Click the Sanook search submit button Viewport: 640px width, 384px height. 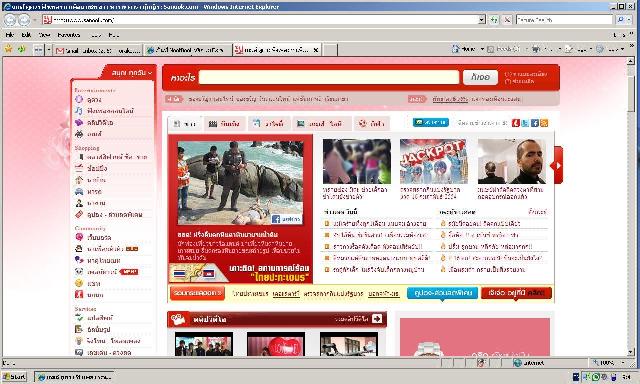(x=480, y=77)
